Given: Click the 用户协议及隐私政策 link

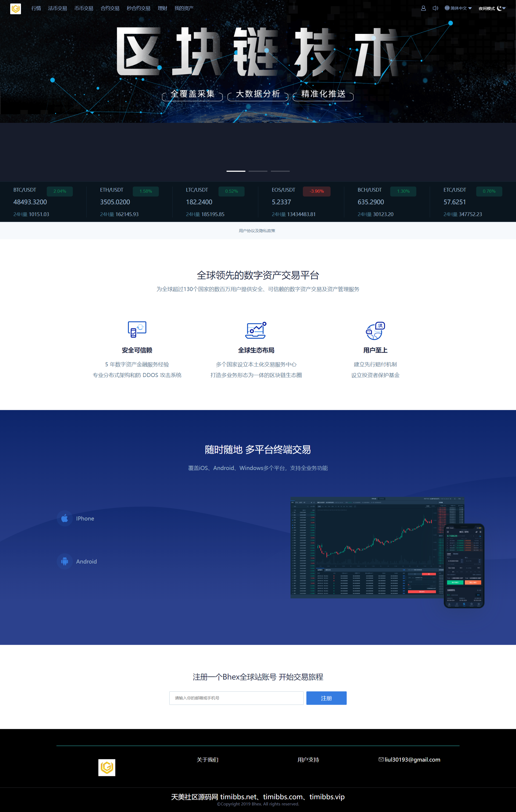Looking at the screenshot, I should (x=258, y=231).
